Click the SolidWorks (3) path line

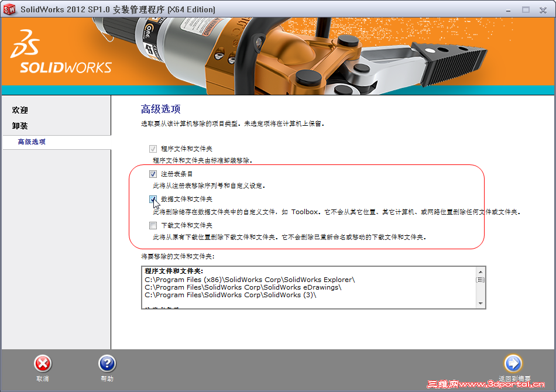(231, 295)
